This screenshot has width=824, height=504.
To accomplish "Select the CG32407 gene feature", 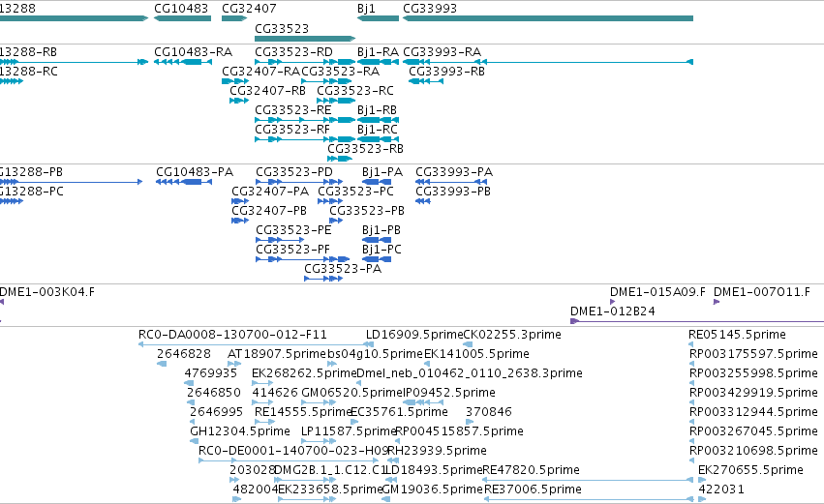I will click(x=234, y=18).
